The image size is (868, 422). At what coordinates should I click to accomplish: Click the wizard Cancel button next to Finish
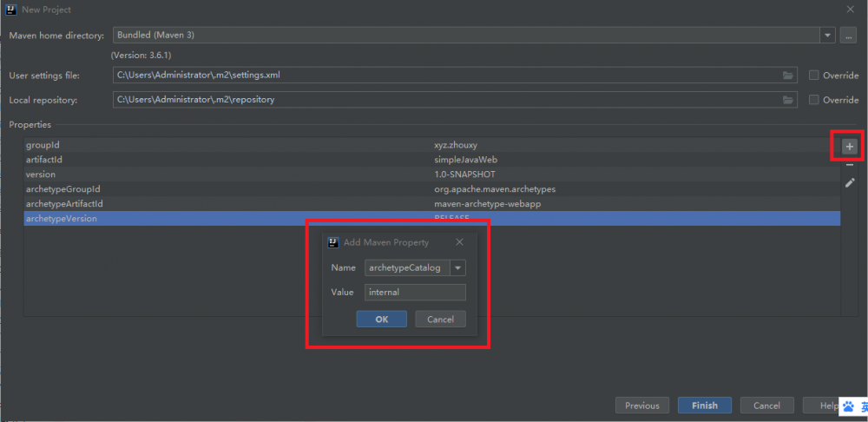767,406
